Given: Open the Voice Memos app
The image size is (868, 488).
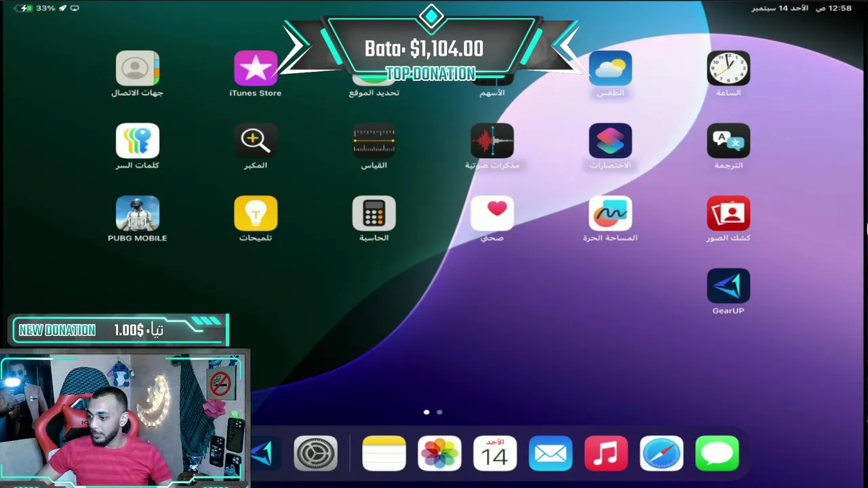Looking at the screenshot, I should click(x=492, y=140).
